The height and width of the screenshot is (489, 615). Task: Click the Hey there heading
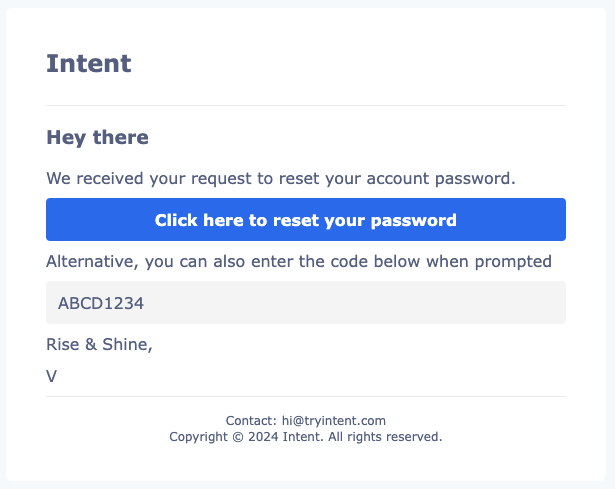[97, 138]
